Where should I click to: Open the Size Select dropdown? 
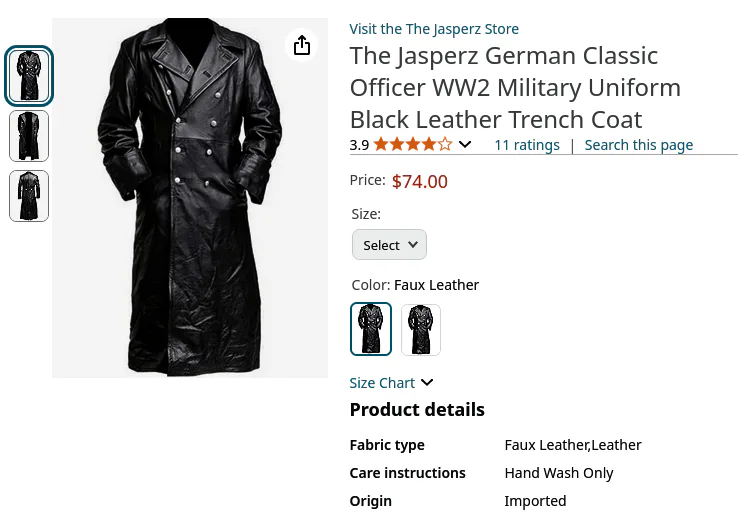tap(389, 245)
